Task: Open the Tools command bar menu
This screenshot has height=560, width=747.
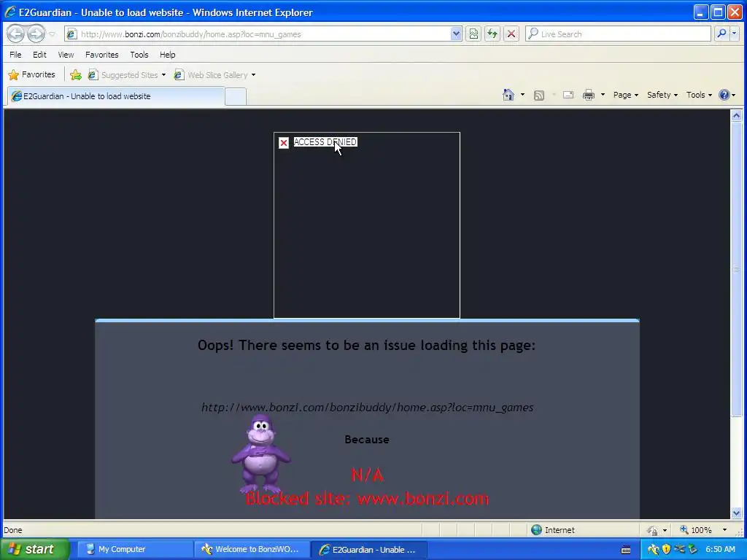Action: tap(699, 95)
